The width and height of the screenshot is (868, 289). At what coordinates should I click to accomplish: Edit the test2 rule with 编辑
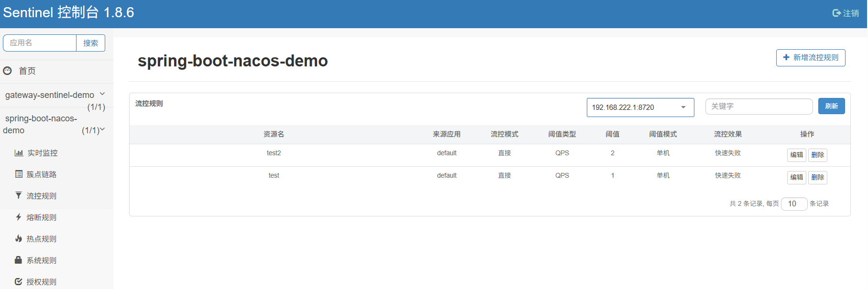[796, 155]
